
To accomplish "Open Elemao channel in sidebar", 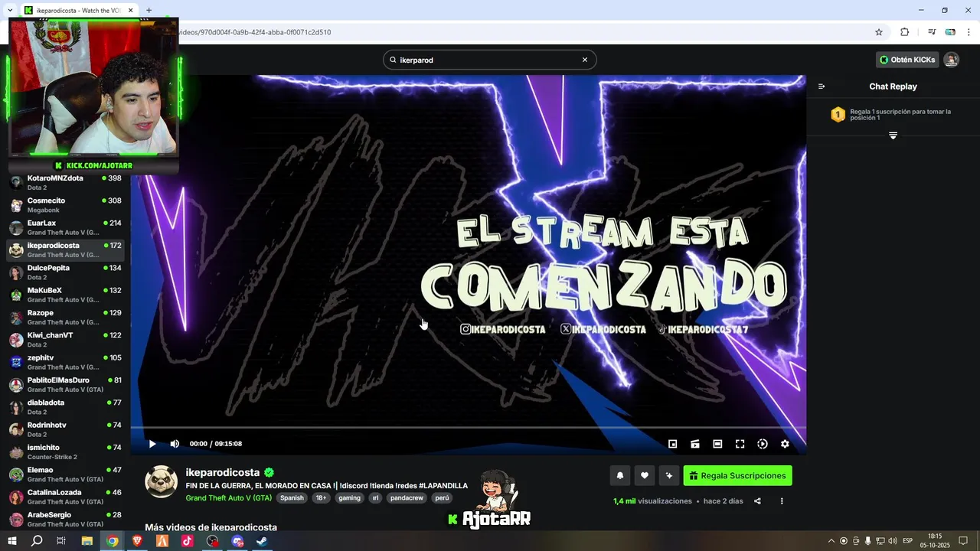I will click(65, 474).
